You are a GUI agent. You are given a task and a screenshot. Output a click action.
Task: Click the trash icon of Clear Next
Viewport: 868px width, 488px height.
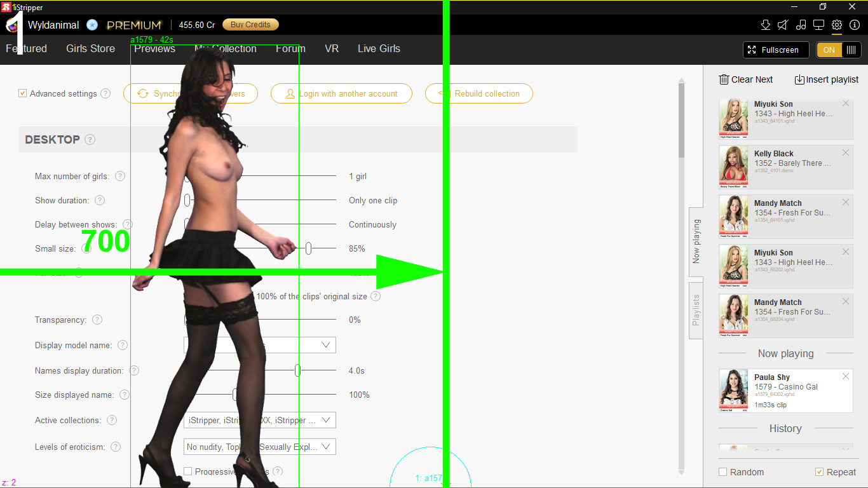(724, 79)
